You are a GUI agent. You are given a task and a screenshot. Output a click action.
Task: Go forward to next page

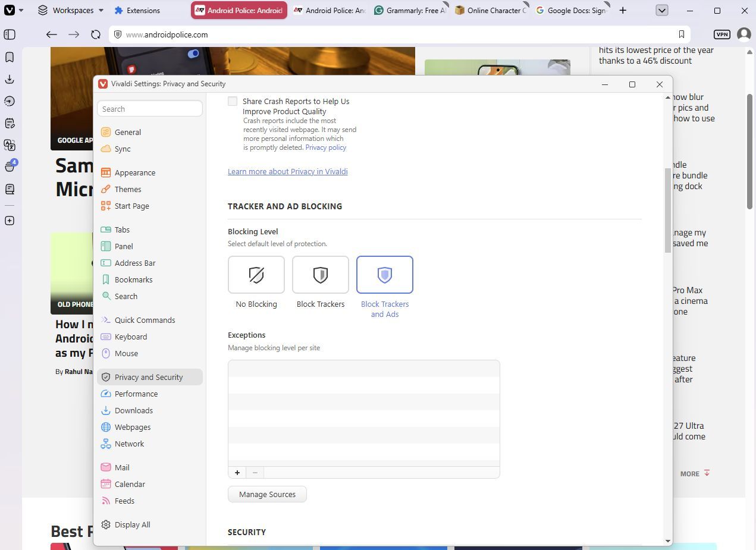(x=74, y=34)
